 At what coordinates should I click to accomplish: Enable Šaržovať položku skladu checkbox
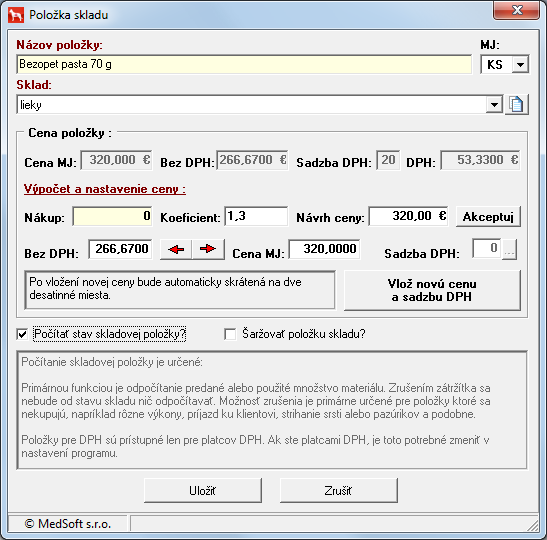[x=230, y=334]
